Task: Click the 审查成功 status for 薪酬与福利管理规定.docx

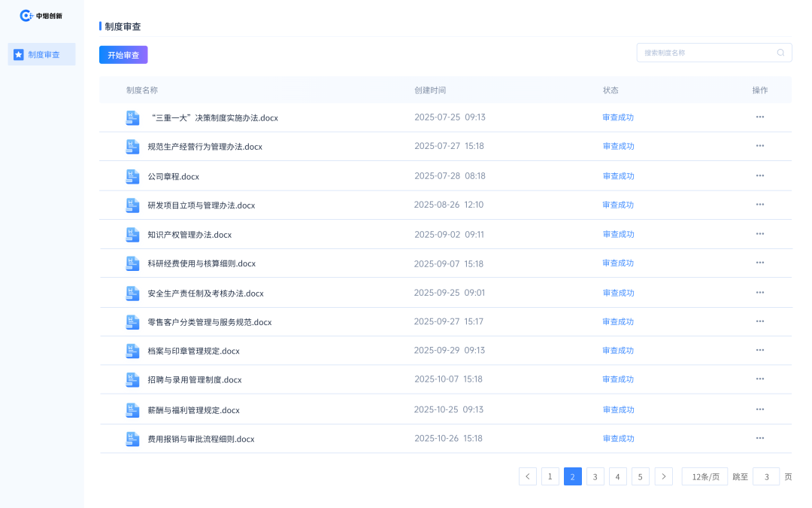Action: [618, 410]
